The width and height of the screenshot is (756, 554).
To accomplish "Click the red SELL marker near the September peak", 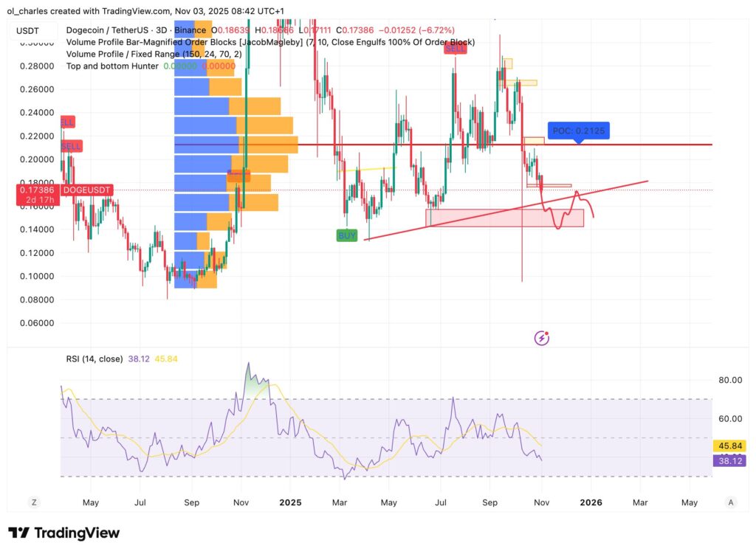I will click(x=456, y=49).
